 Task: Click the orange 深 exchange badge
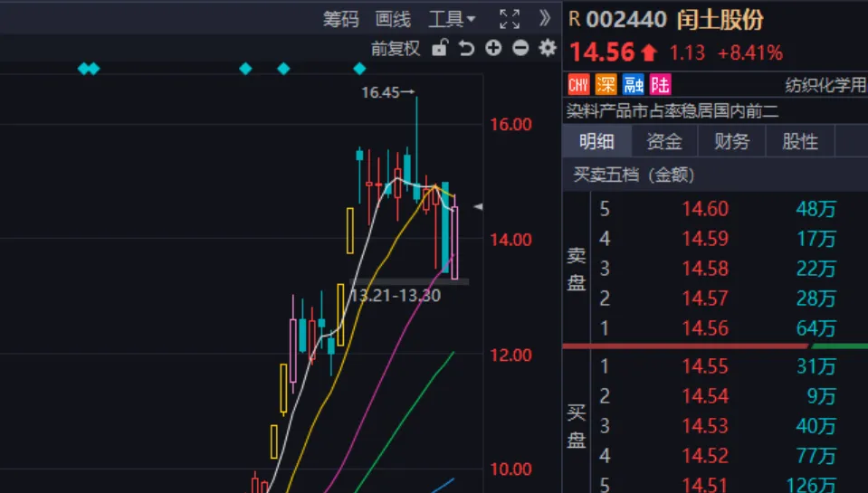(606, 85)
